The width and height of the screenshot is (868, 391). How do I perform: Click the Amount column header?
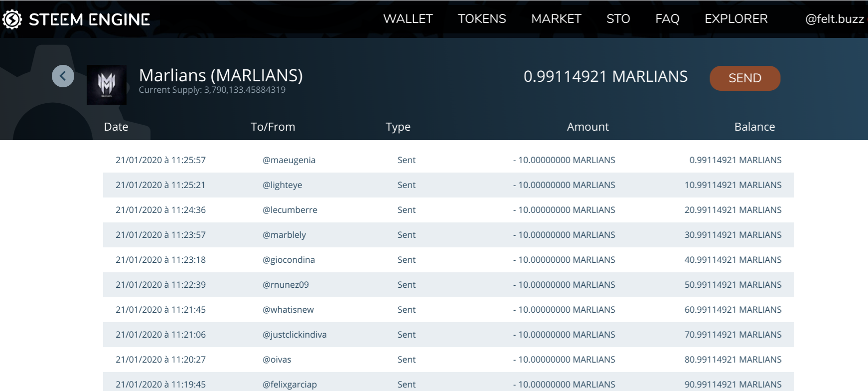[x=588, y=127]
